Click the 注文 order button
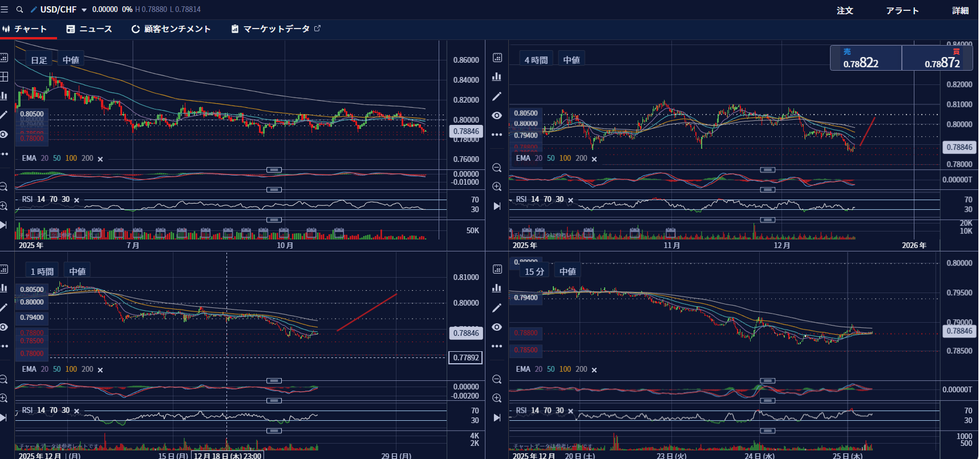The width and height of the screenshot is (980, 459). pos(845,10)
